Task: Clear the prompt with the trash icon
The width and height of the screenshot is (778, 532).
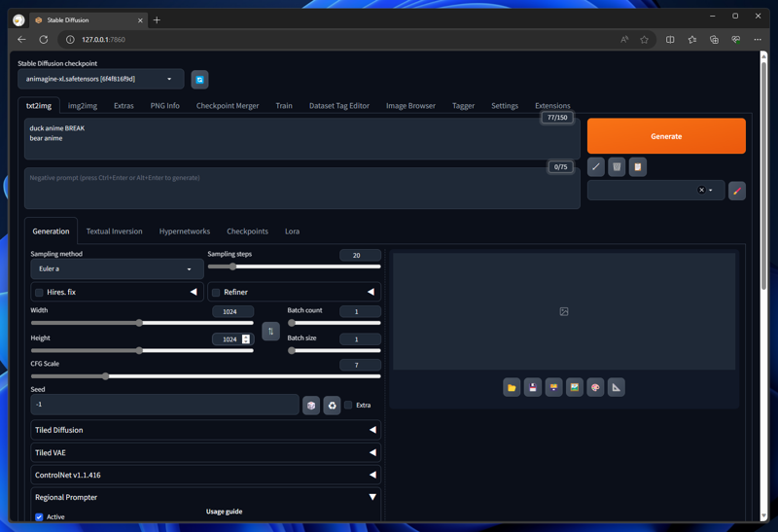Action: coord(617,167)
